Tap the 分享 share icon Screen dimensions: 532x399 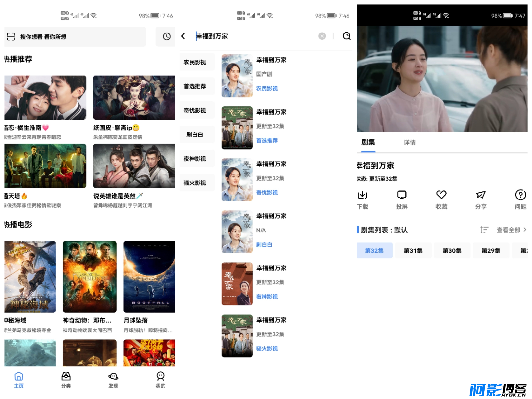(481, 195)
